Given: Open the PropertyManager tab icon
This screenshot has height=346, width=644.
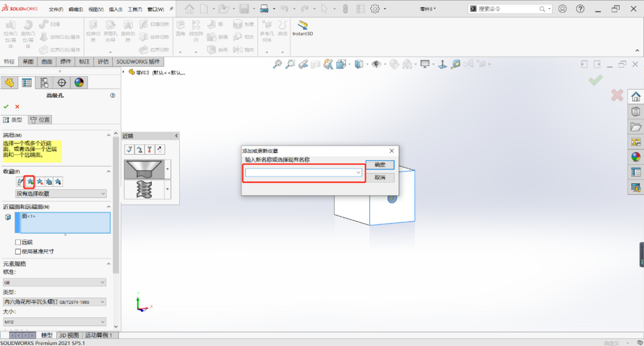Looking at the screenshot, I should click(27, 82).
